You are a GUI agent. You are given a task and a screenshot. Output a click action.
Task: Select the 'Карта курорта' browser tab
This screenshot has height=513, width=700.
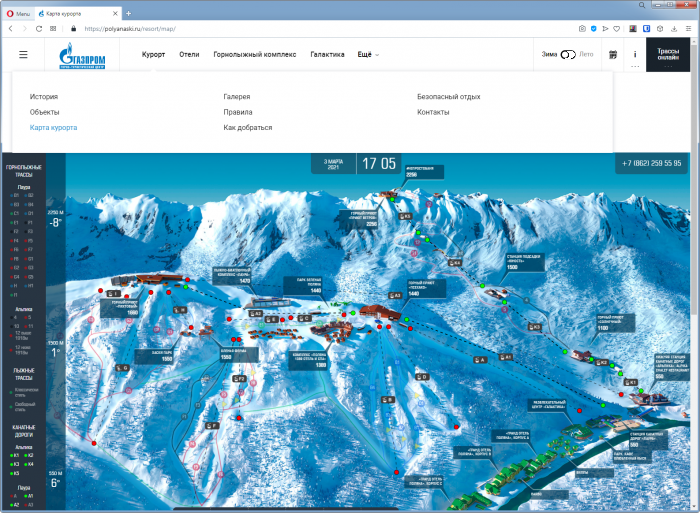point(78,13)
